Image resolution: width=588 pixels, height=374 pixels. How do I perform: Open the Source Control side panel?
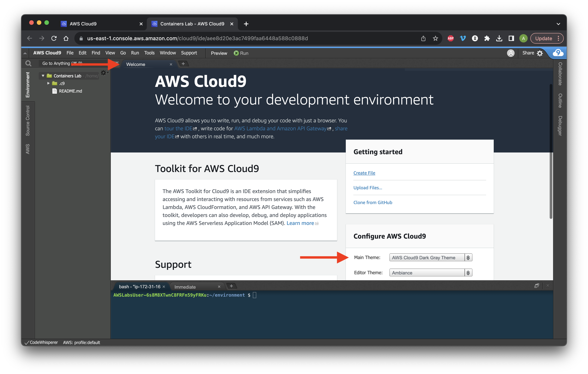pos(28,121)
